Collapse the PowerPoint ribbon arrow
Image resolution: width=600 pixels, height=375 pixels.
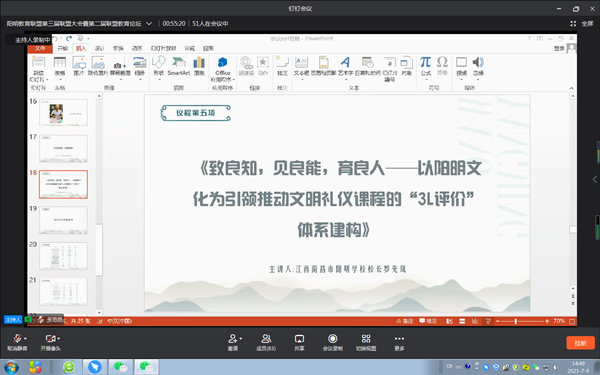point(571,88)
